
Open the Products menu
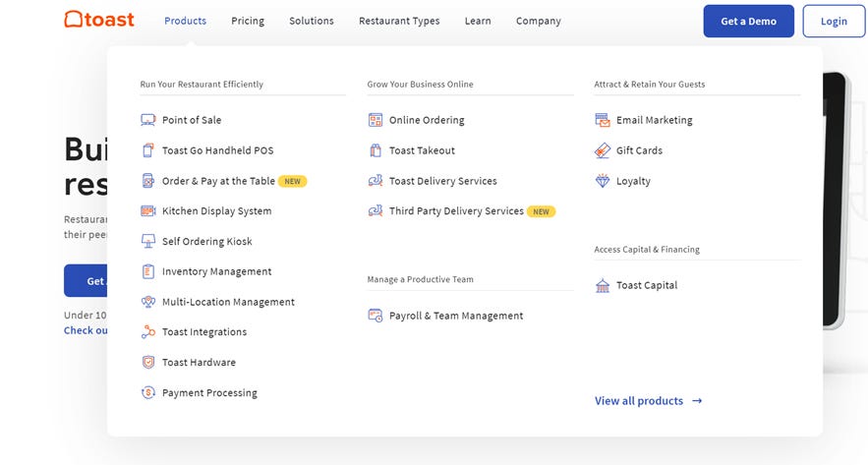[186, 21]
